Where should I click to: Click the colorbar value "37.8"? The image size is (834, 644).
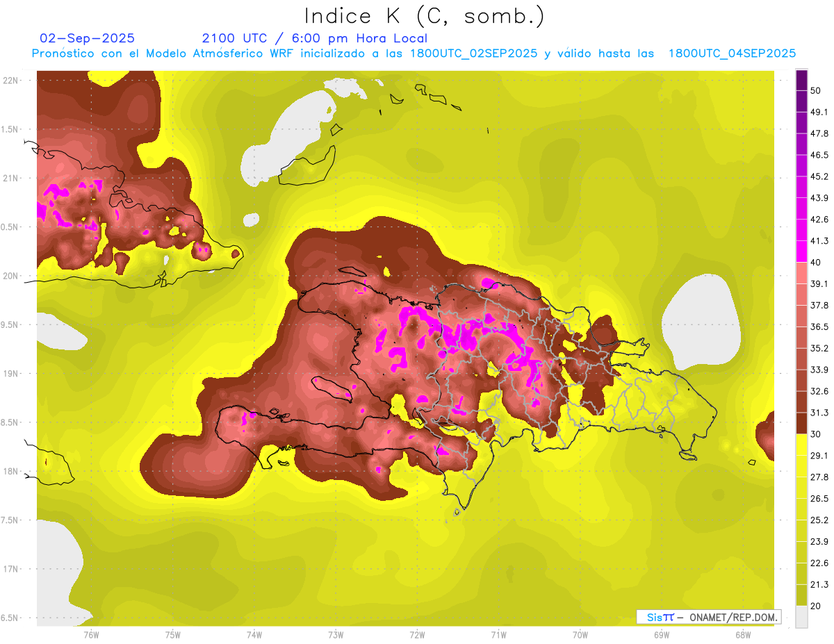pyautogui.click(x=819, y=305)
